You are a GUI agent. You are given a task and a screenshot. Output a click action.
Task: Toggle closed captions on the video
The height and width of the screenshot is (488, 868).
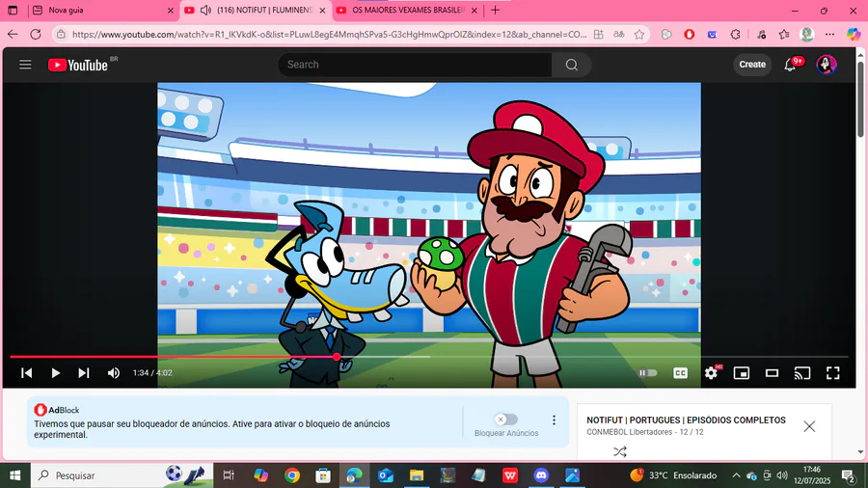tap(680, 373)
